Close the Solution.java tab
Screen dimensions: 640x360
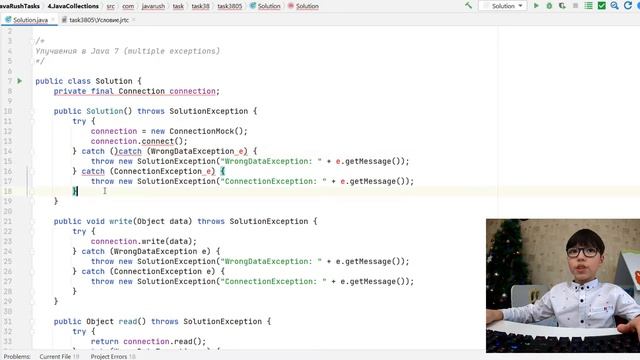coord(53,20)
